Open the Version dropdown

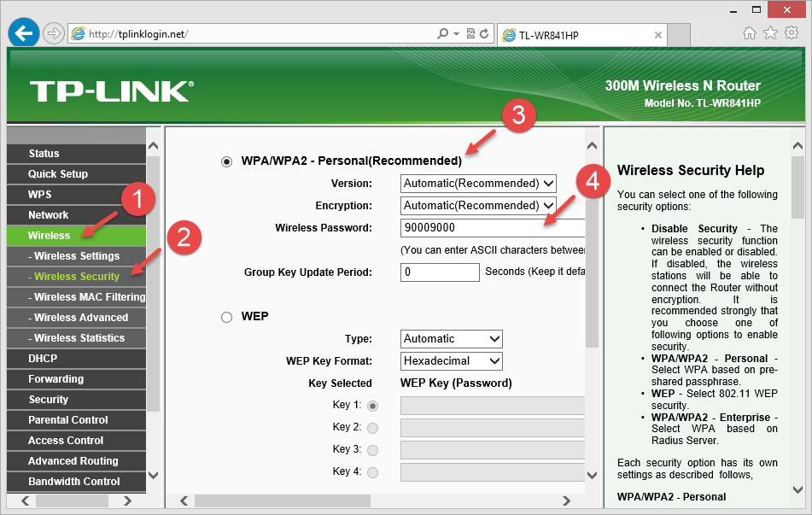coord(478,184)
